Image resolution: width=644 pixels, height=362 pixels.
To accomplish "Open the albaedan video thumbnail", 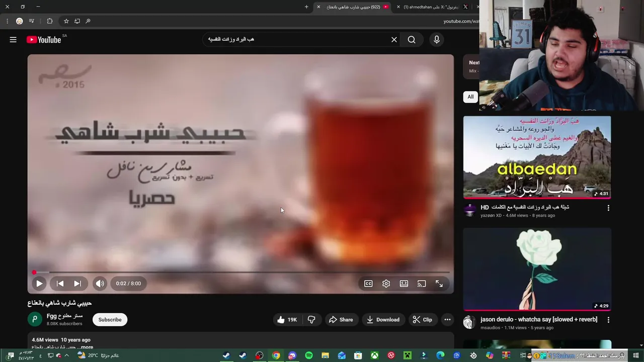I will click(x=537, y=157).
